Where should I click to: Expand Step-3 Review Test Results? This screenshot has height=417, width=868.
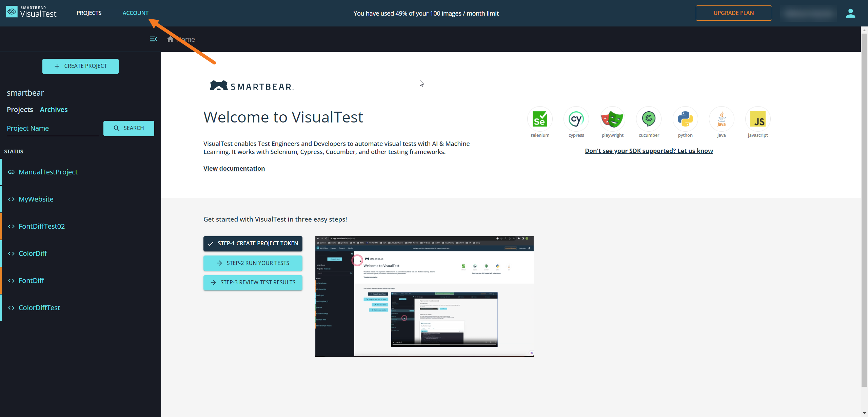(x=253, y=282)
